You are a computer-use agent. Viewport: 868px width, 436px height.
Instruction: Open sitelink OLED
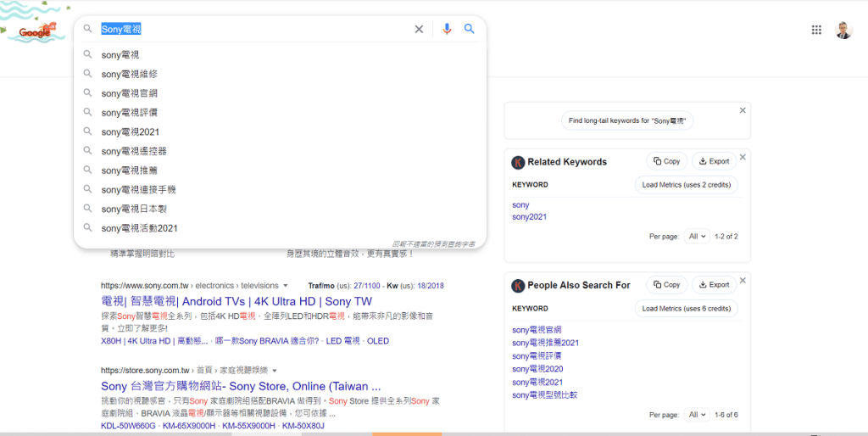378,341
